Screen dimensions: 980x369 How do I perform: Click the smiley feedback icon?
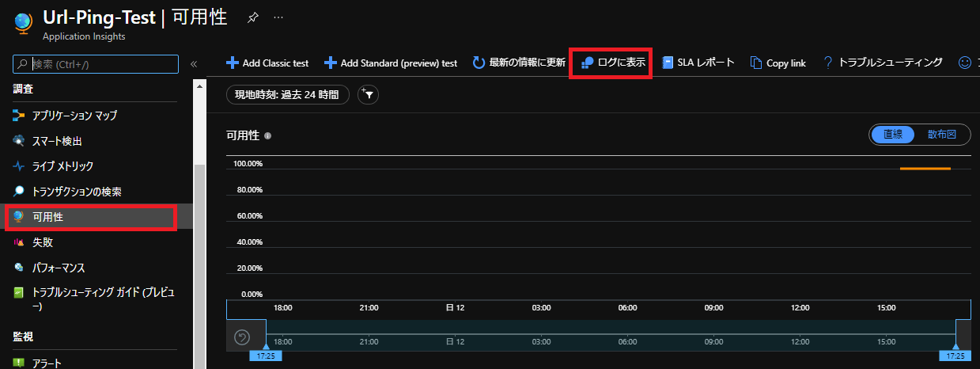tap(964, 63)
